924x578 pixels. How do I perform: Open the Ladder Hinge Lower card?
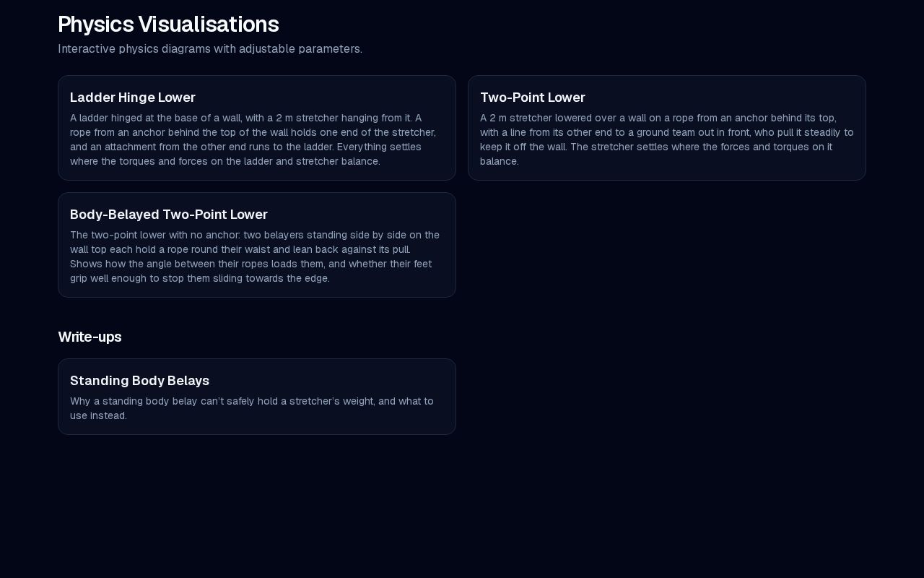[x=257, y=128]
